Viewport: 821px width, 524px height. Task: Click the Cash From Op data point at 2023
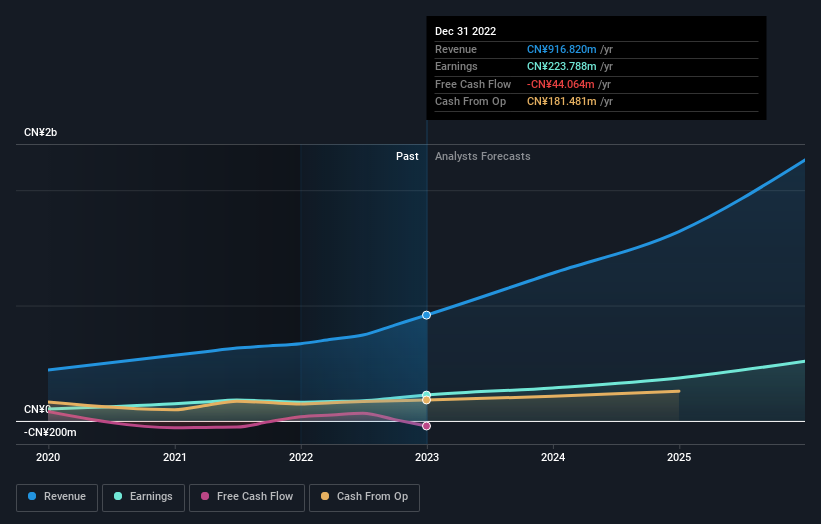[x=426, y=400]
